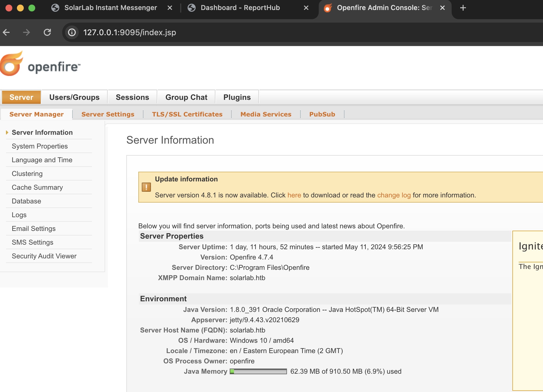Click the globe favicon of ReportHub tab
Image resolution: width=543 pixels, height=392 pixels.
pyautogui.click(x=192, y=8)
